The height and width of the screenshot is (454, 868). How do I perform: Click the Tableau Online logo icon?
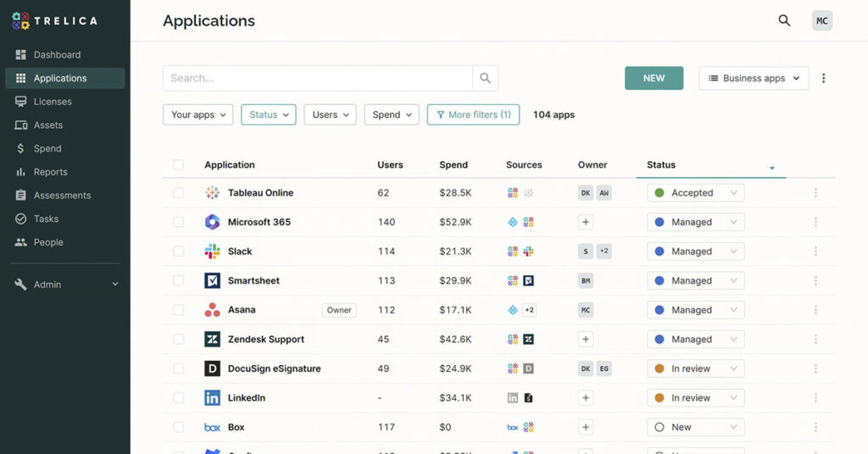pyautogui.click(x=212, y=193)
